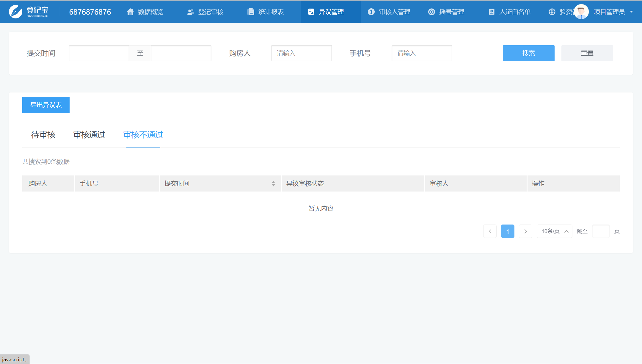Switch to the 待审核 tab
This screenshot has height=364, width=642.
click(x=43, y=135)
